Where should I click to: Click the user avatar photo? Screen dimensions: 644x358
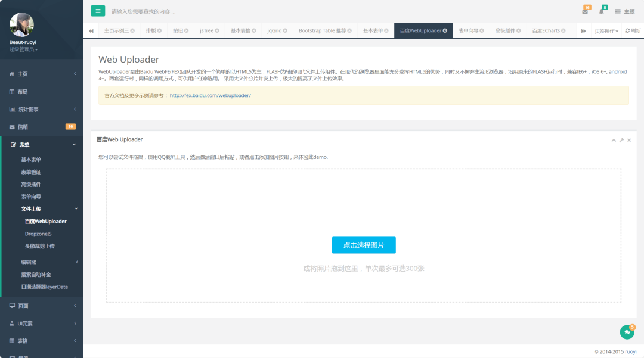[22, 24]
